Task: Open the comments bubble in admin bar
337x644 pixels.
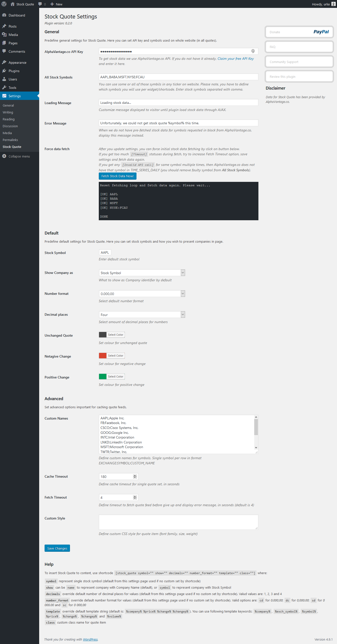Action: pyautogui.click(x=42, y=4)
